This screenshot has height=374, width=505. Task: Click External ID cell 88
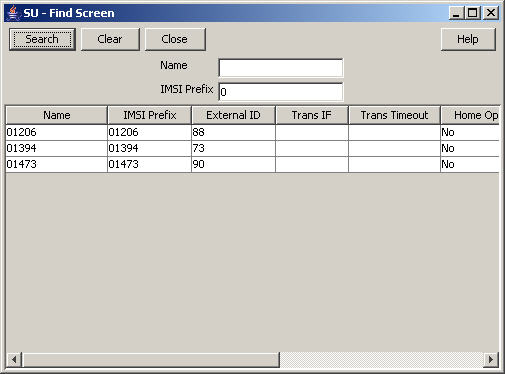(x=233, y=132)
